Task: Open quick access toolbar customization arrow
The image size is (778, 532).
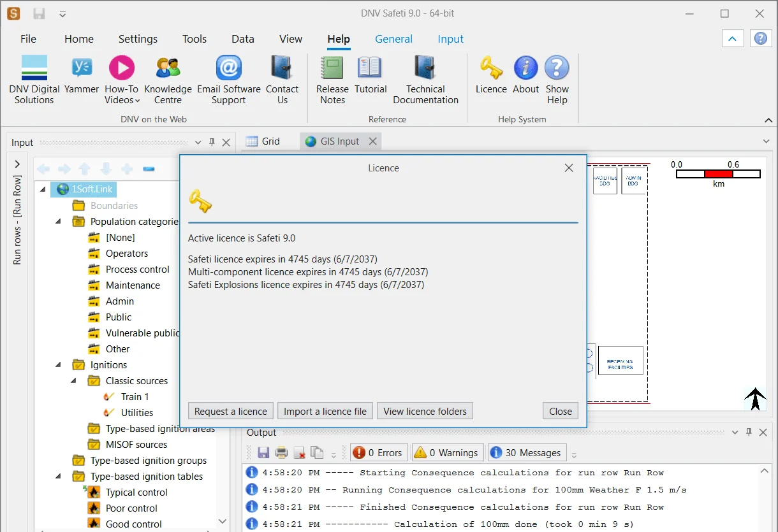Action: [62, 13]
